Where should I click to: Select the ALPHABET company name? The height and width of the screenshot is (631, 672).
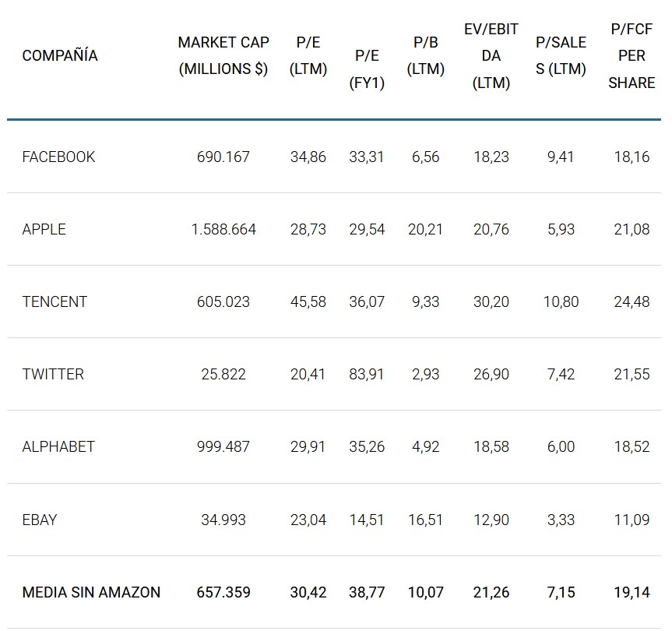(58, 446)
